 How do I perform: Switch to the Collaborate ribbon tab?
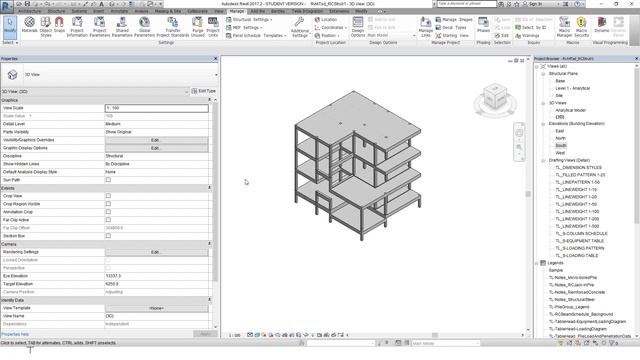[x=198, y=11]
